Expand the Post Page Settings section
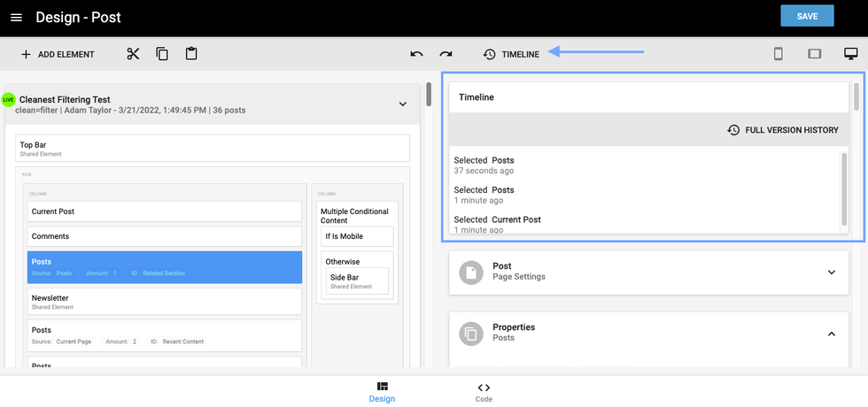This screenshot has height=407, width=868. click(831, 272)
